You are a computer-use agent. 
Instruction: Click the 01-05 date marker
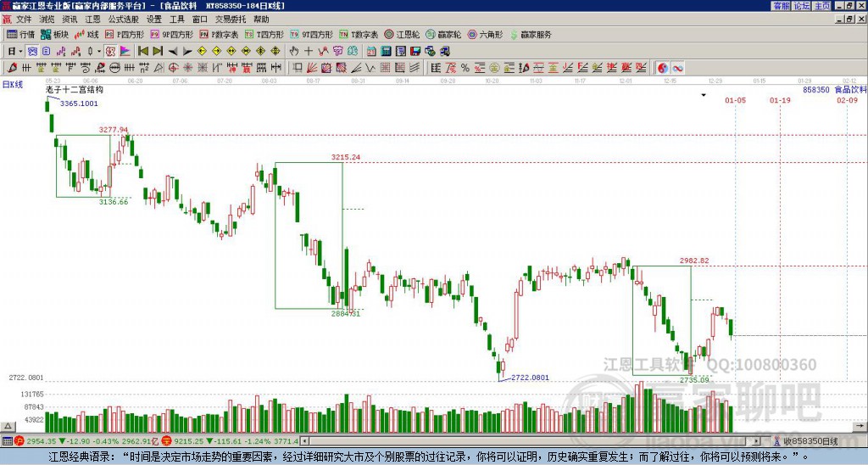click(735, 100)
